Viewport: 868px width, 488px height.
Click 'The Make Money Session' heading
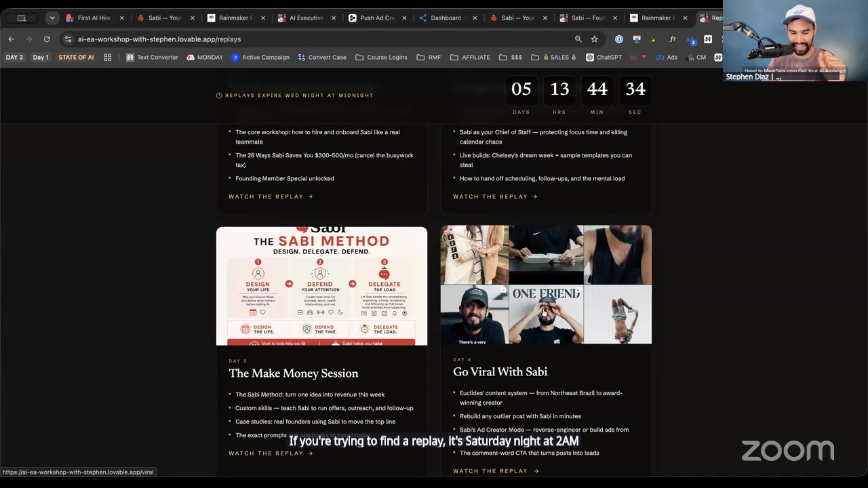point(294,373)
